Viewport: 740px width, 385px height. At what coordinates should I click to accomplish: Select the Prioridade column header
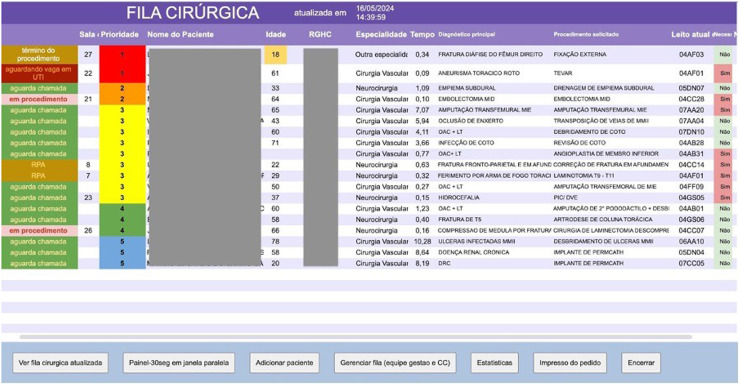coord(120,34)
